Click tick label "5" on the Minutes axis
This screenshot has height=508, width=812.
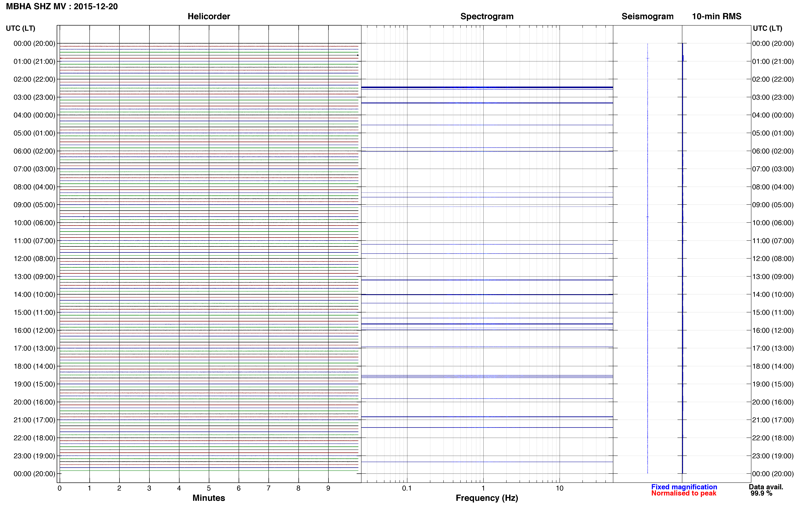pyautogui.click(x=209, y=488)
